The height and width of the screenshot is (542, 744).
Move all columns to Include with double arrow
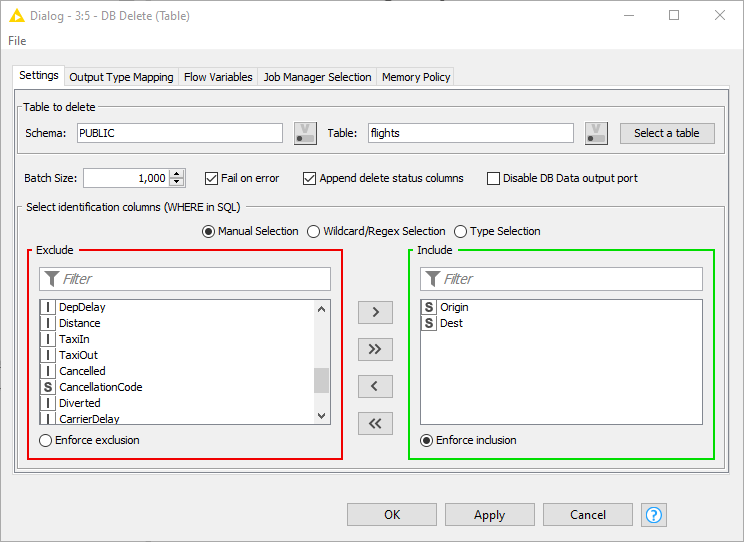[x=375, y=349]
